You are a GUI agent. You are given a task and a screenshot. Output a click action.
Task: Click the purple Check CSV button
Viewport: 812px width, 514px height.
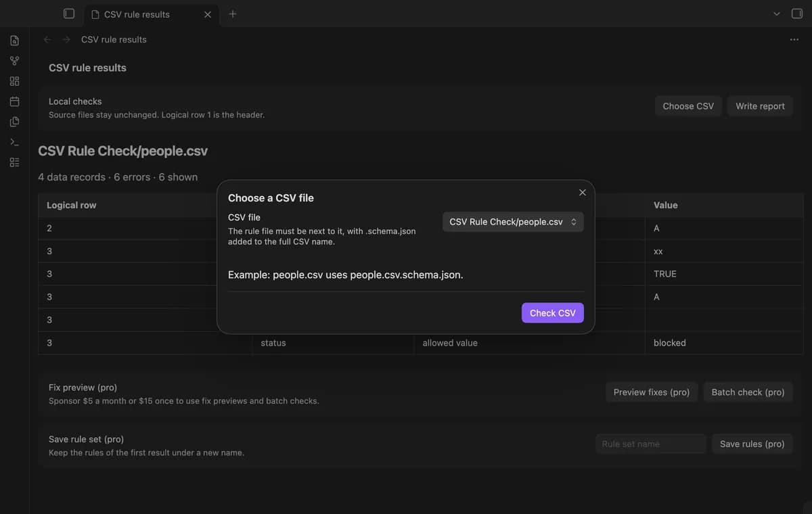coord(552,312)
